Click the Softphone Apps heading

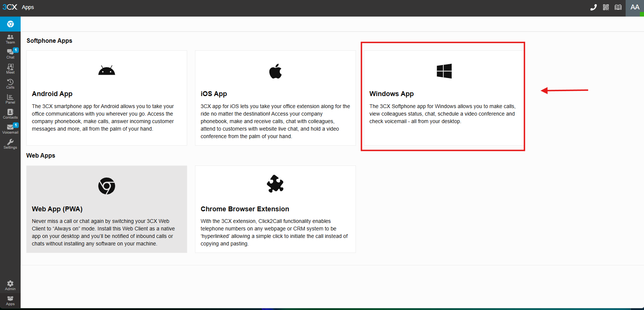[50, 41]
